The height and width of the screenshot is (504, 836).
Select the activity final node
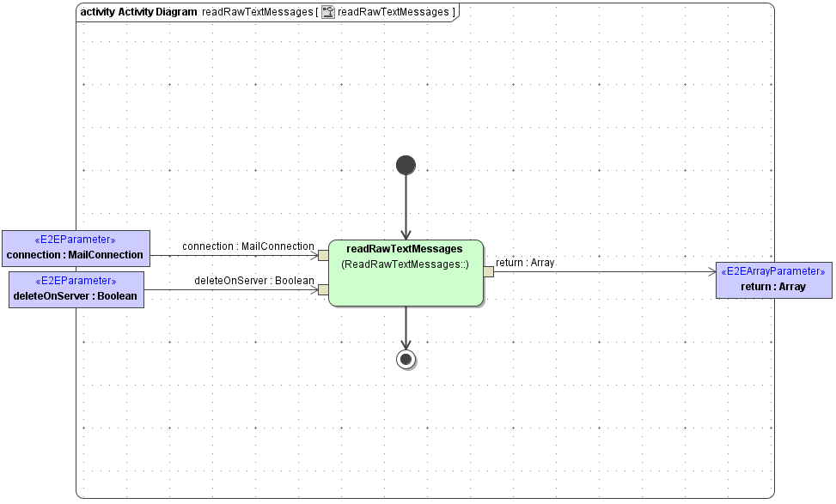(x=405, y=359)
